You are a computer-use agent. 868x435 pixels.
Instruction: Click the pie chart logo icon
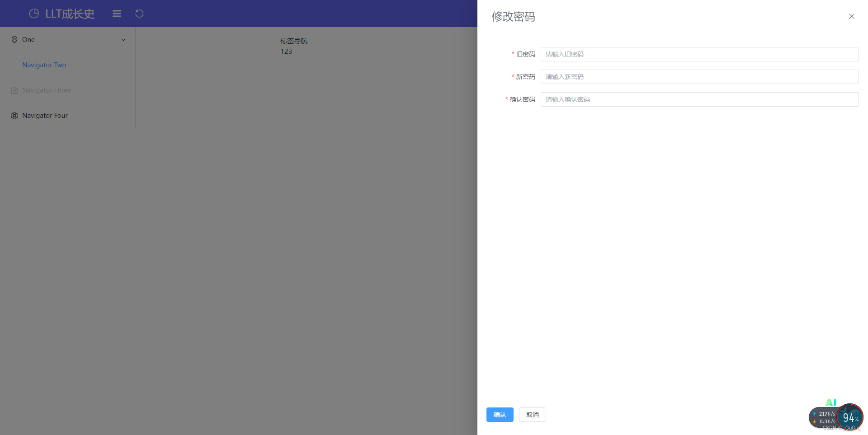point(33,14)
